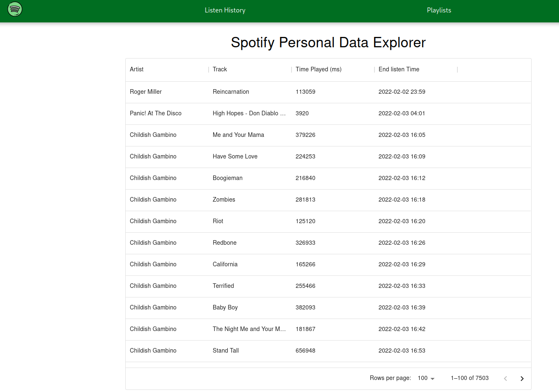Click the 2022-02-03 16:12 end time

pyautogui.click(x=402, y=178)
